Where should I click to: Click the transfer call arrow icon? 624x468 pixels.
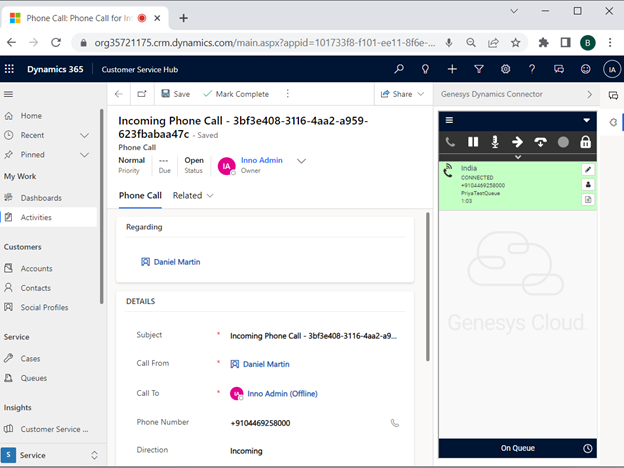[x=518, y=142]
